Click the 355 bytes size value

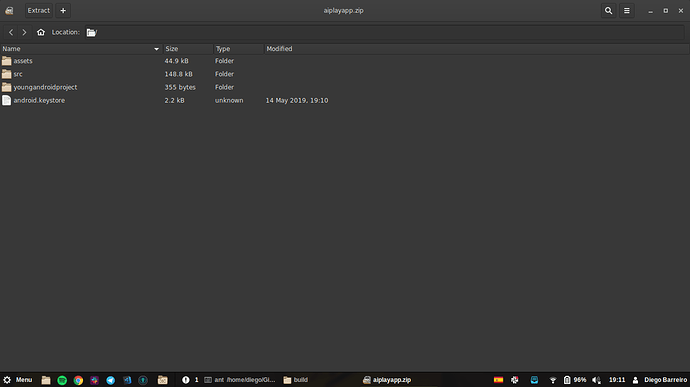pyautogui.click(x=180, y=87)
